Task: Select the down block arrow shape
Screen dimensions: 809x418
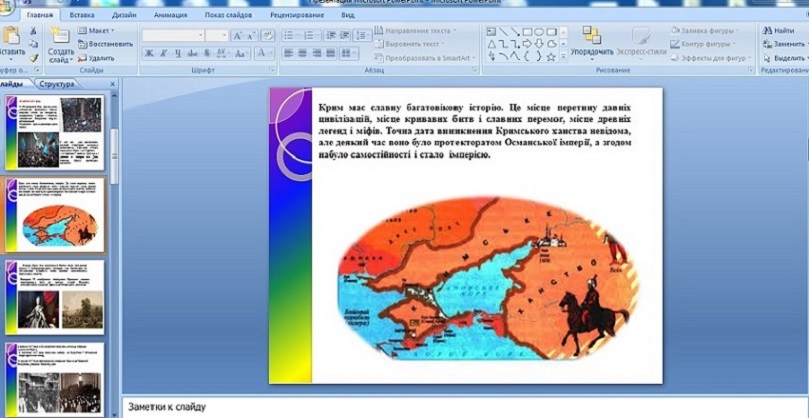Action: (x=539, y=44)
